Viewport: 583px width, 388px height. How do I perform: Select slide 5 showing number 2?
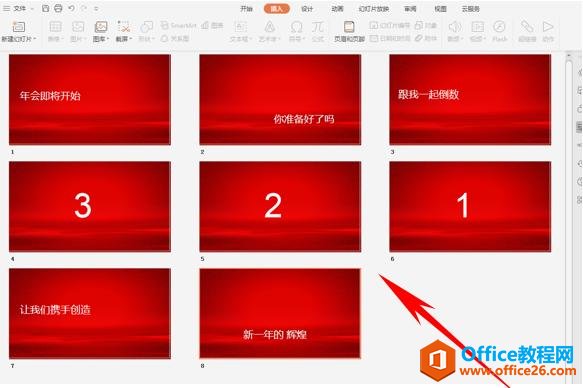tap(280, 206)
